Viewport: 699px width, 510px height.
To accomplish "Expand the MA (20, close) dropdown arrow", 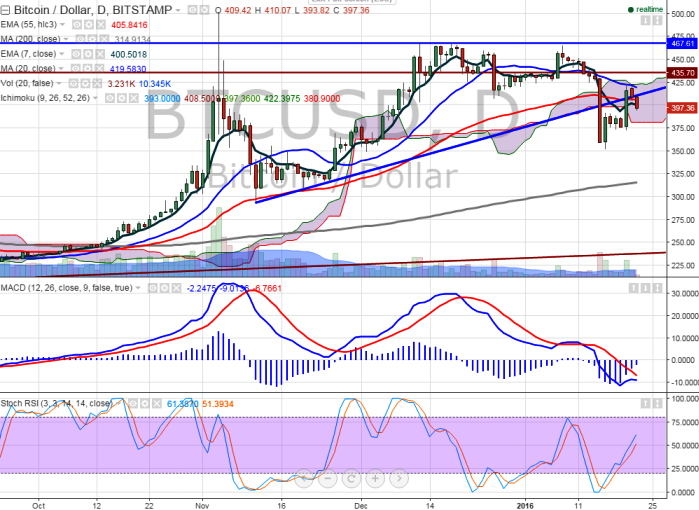I will pos(61,69).
